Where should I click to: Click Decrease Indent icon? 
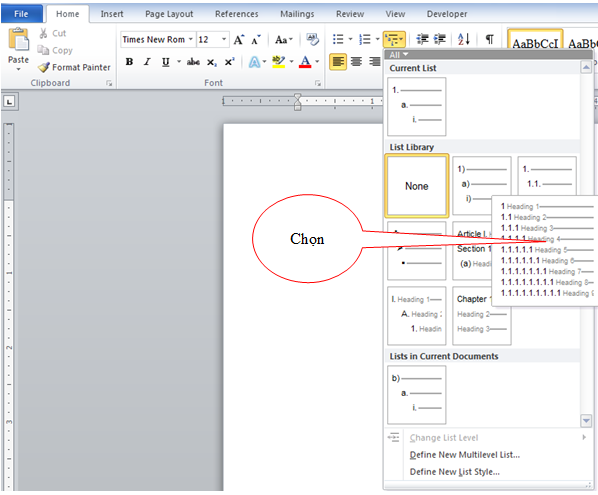422,39
